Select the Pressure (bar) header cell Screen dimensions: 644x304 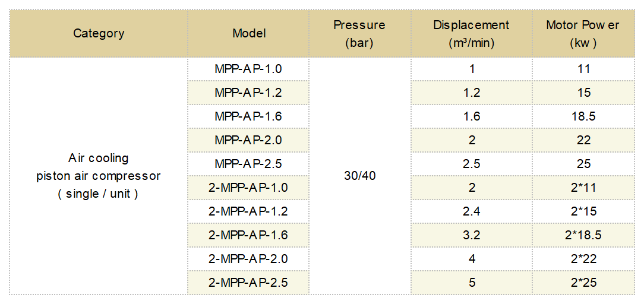pyautogui.click(x=360, y=33)
